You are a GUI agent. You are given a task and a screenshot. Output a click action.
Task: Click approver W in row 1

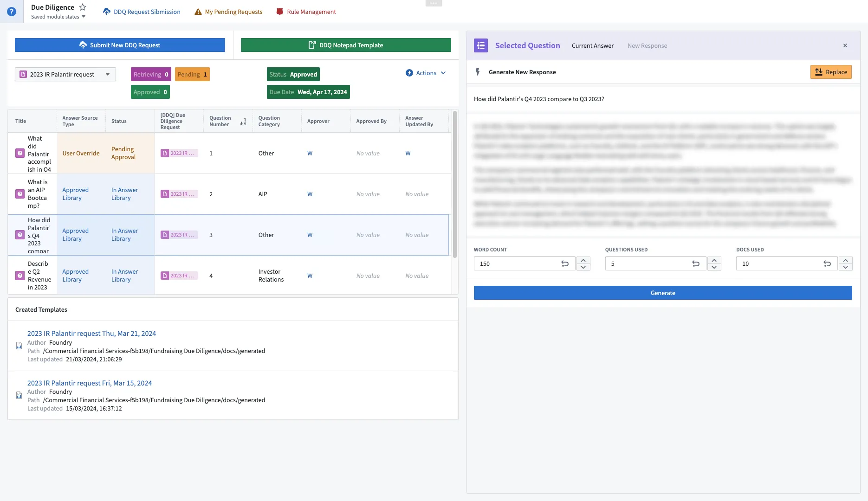[310, 153]
